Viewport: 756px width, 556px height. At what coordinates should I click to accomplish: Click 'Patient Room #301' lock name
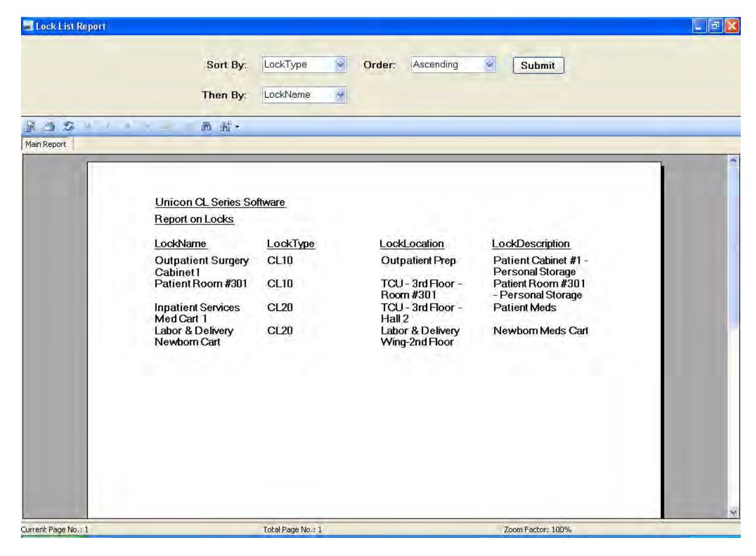point(201,284)
